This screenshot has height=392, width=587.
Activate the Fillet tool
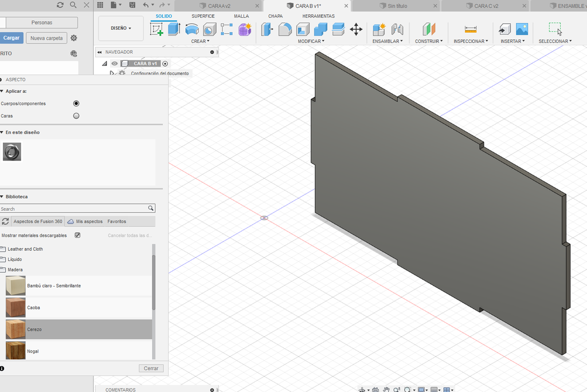(285, 29)
